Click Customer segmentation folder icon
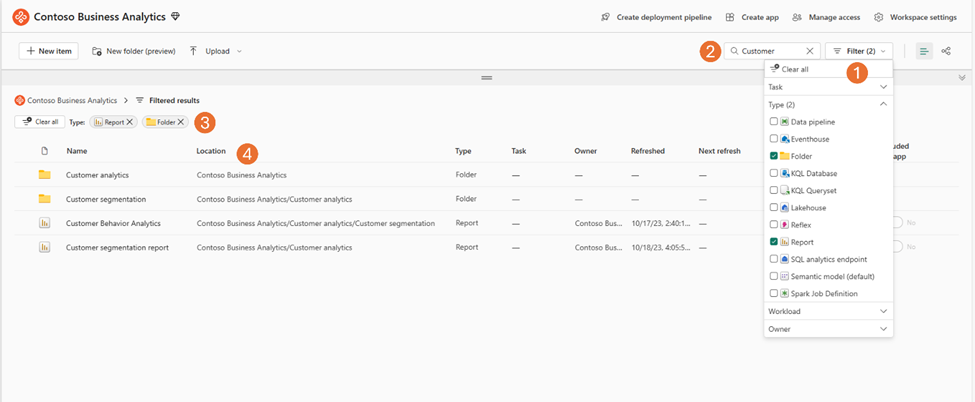The height and width of the screenshot is (402, 975). [44, 199]
